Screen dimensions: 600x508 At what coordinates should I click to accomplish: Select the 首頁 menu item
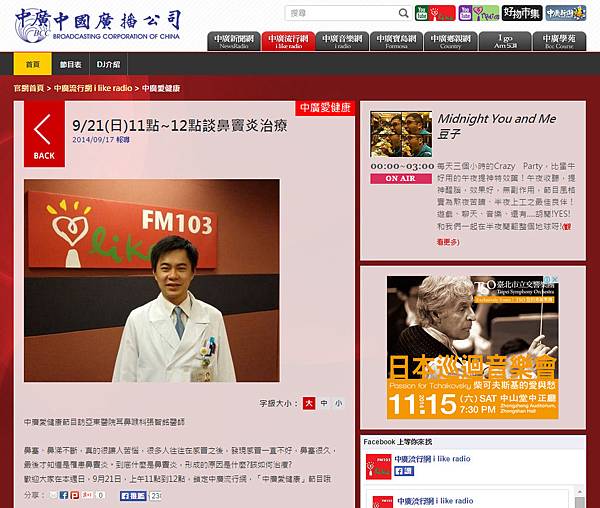coord(33,64)
